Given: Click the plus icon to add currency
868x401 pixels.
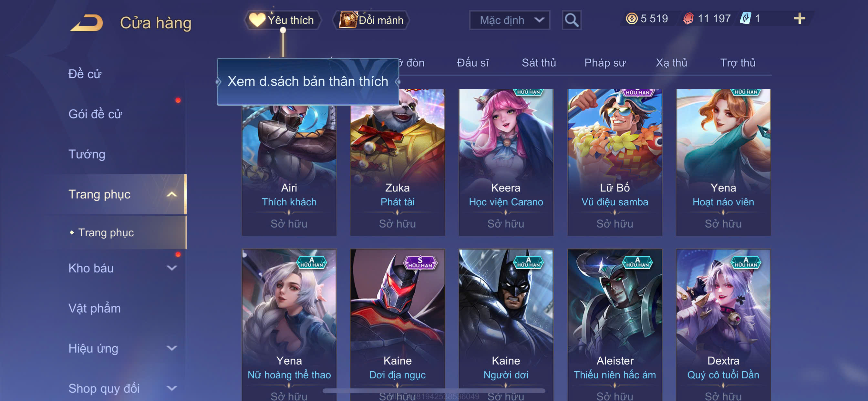Looking at the screenshot, I should 799,18.
